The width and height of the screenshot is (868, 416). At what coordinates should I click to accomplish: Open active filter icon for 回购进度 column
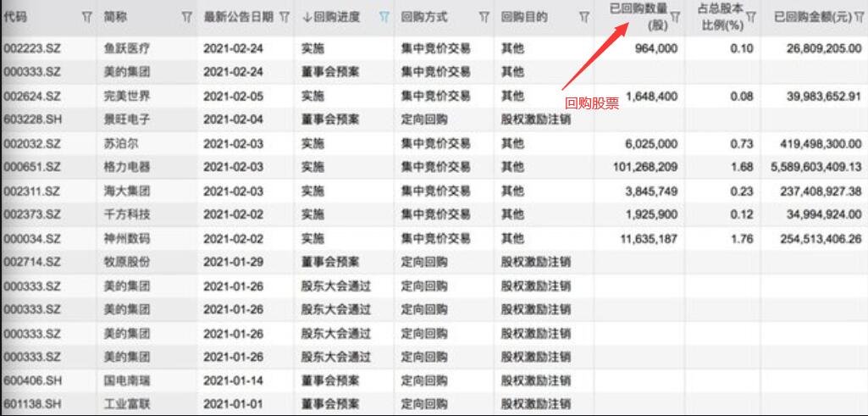384,18
